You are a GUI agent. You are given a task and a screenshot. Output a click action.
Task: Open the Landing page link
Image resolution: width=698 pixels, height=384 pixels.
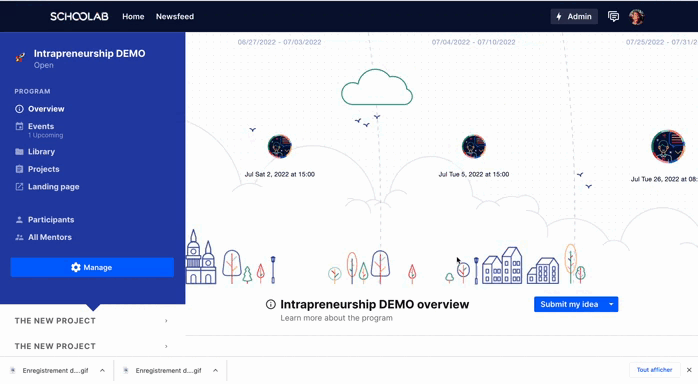click(x=53, y=187)
